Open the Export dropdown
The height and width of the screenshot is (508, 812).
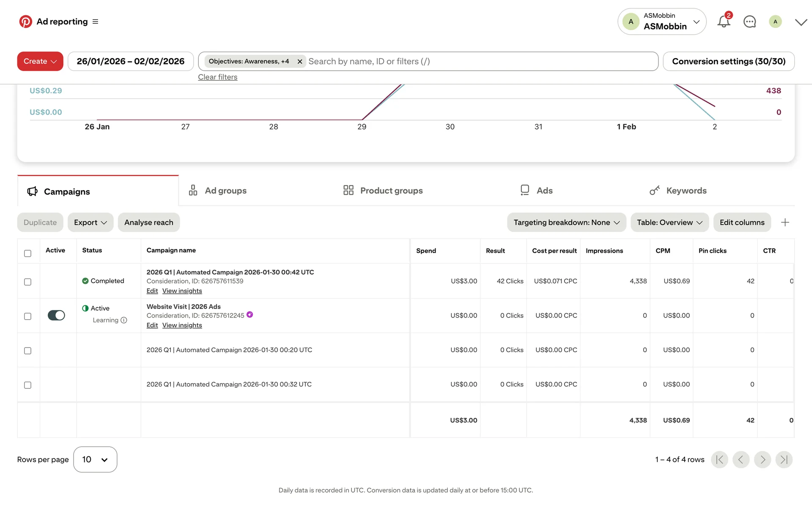pos(90,223)
